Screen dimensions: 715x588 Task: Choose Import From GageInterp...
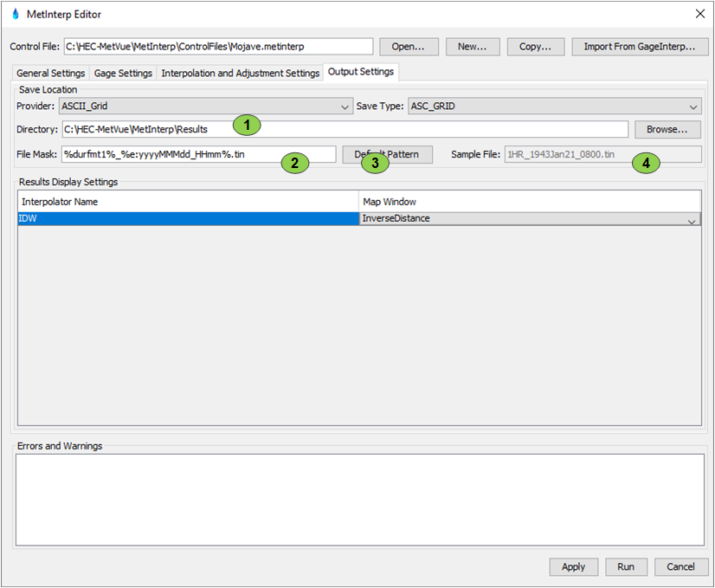(639, 47)
